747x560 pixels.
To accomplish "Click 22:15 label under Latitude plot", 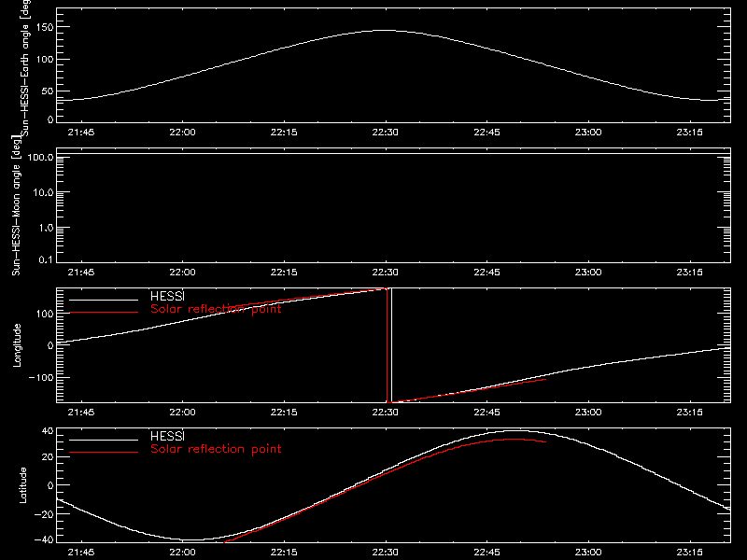I will 284,552.
